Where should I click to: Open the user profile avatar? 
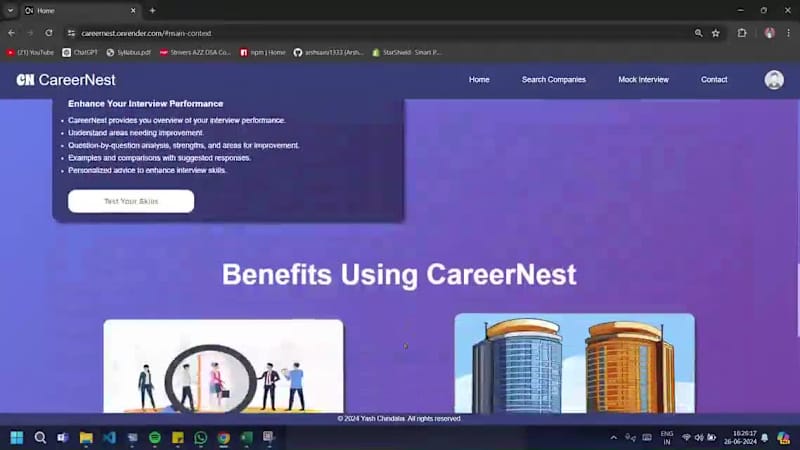774,80
